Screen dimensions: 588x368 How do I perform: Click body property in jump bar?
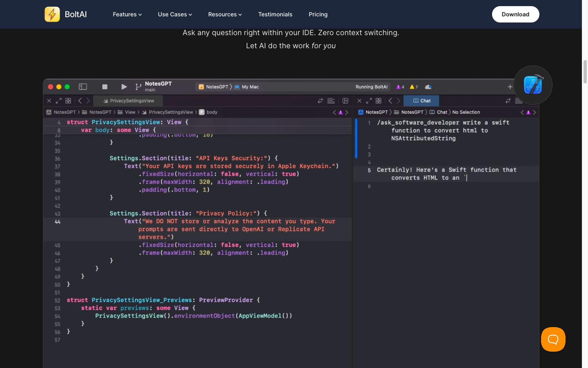pos(208,112)
